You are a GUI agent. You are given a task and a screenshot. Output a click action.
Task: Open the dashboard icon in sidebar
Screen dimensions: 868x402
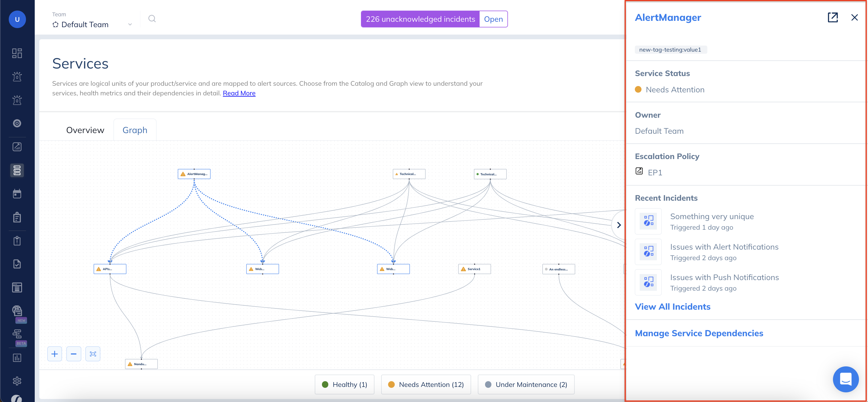[17, 53]
